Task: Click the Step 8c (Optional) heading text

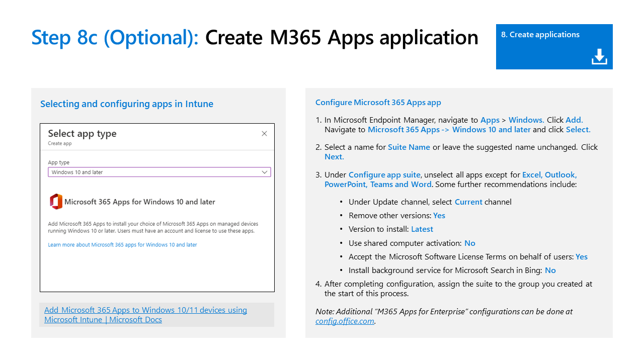Action: point(115,38)
